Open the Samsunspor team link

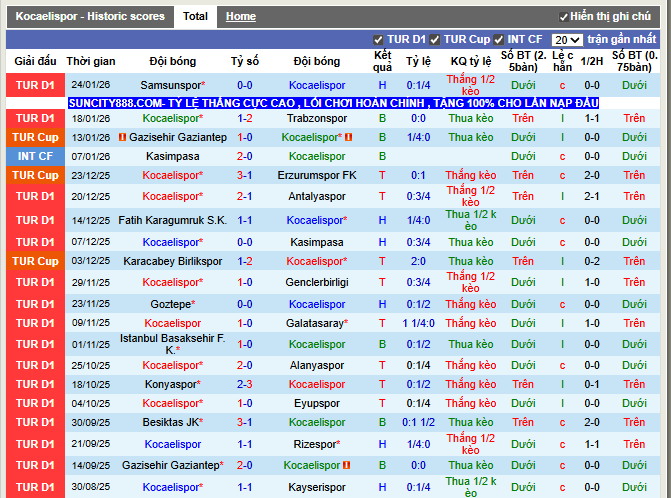click(x=170, y=86)
